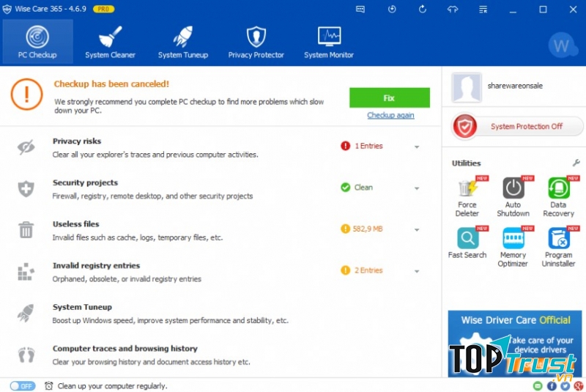Click the 582,9 MB size value
The image size is (586, 392).
[x=368, y=229]
